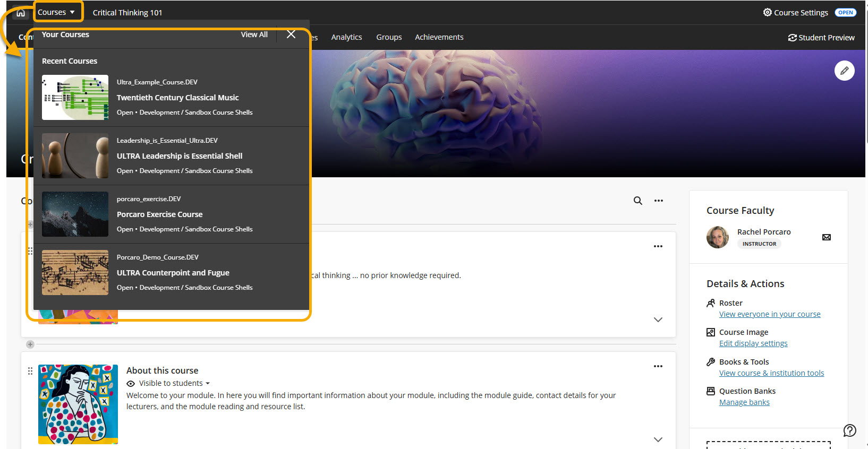Click View All courses link
This screenshot has height=449, width=868.
click(x=254, y=34)
